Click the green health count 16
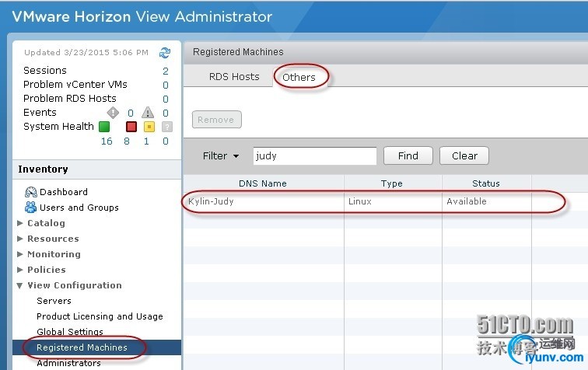Screen dimensions: 588x370 click(107, 141)
